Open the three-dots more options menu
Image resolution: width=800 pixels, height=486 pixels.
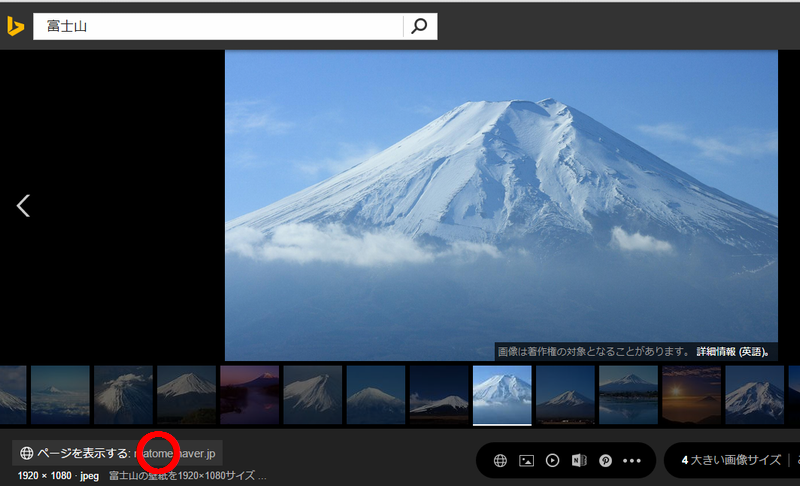[x=631, y=460]
